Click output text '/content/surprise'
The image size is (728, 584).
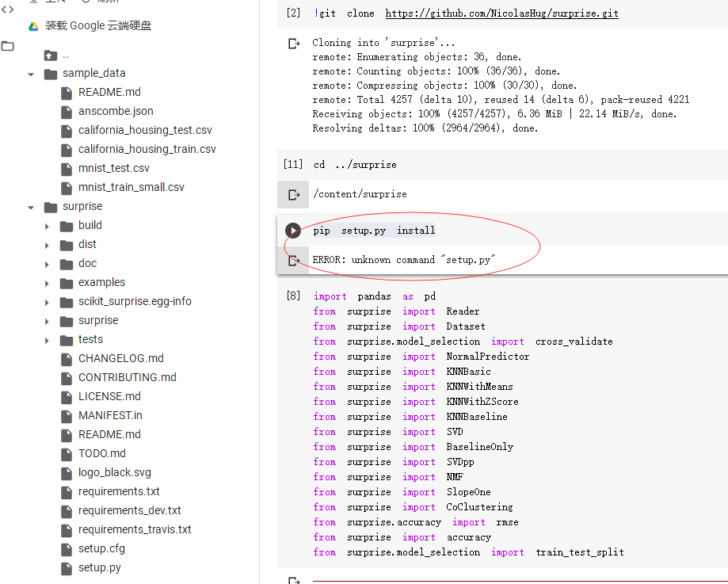[x=360, y=194]
